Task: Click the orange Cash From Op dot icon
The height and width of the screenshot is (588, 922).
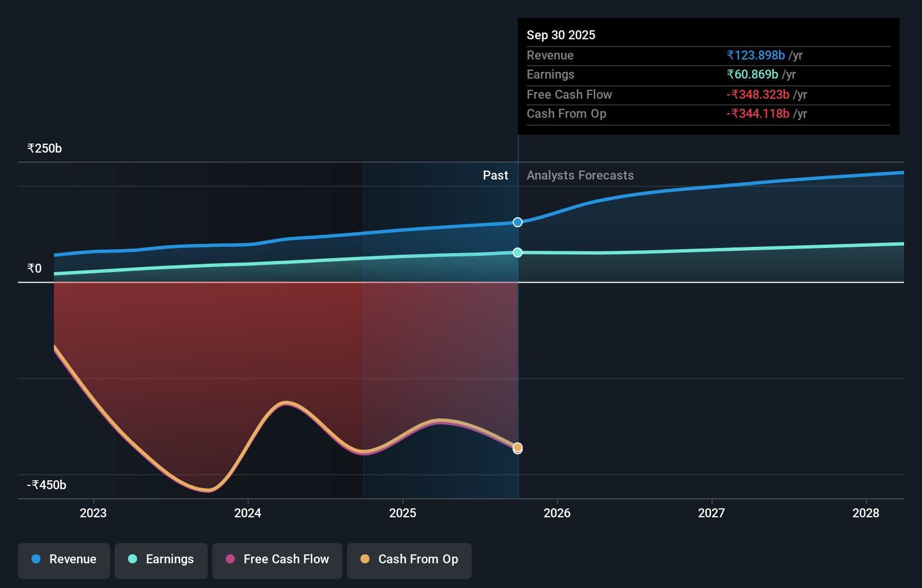Action: [365, 559]
